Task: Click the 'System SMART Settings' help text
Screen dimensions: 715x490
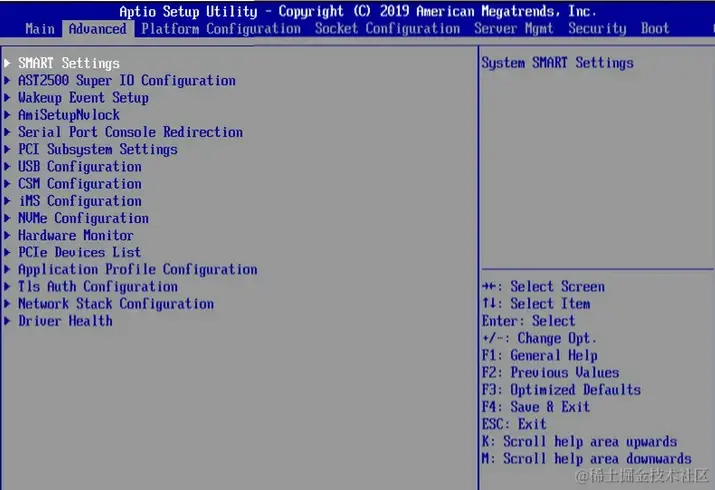Action: pyautogui.click(x=558, y=63)
